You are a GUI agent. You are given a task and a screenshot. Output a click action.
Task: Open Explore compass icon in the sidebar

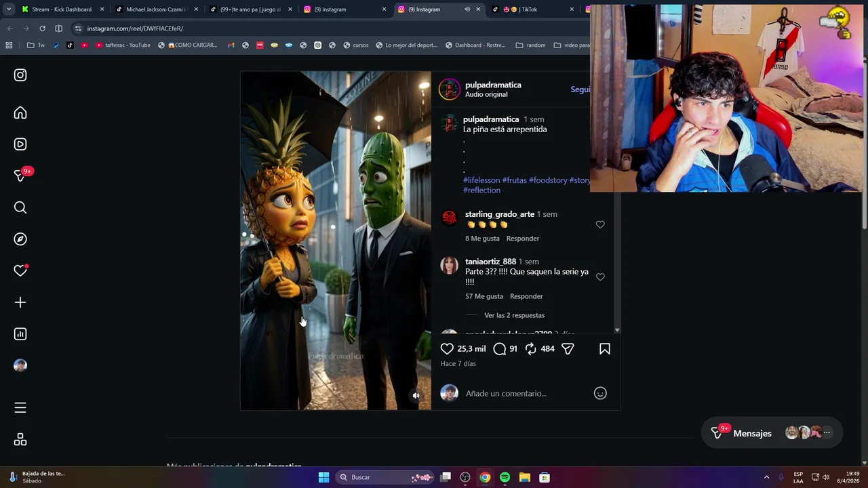point(20,239)
